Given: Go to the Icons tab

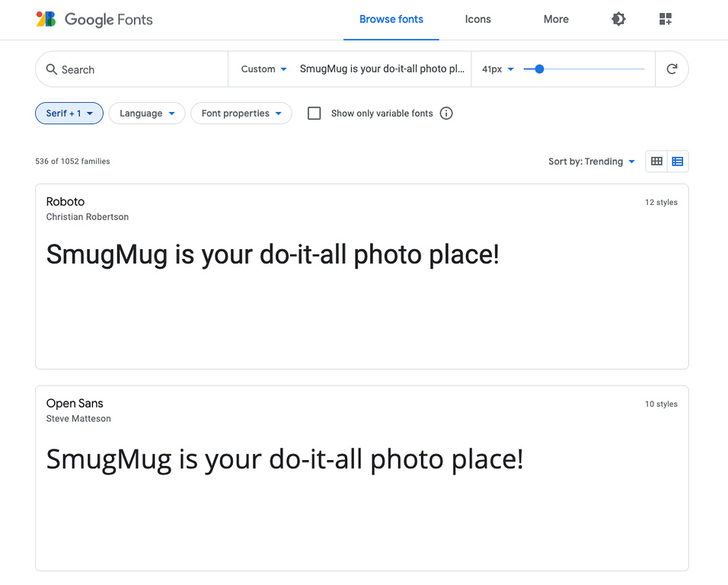Looking at the screenshot, I should 477,20.
